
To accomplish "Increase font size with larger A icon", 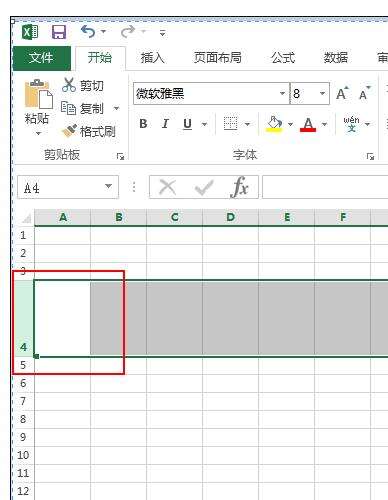I will click(x=342, y=93).
